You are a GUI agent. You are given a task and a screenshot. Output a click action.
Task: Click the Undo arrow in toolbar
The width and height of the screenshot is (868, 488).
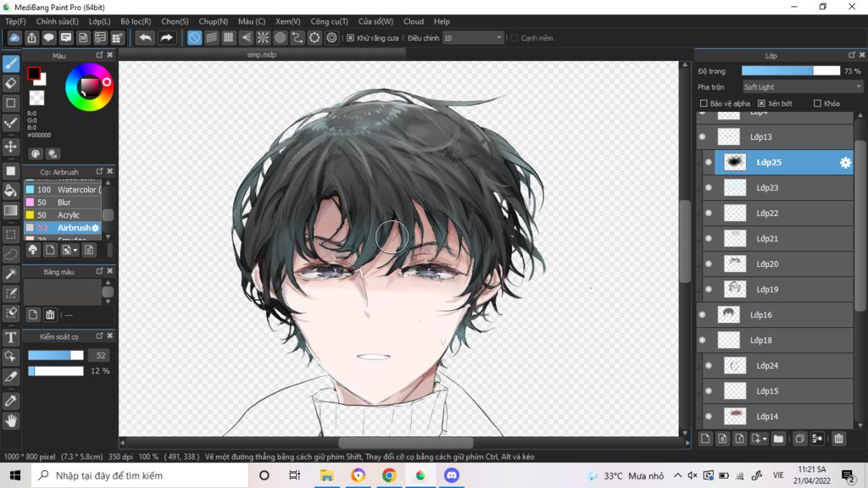[x=145, y=37]
